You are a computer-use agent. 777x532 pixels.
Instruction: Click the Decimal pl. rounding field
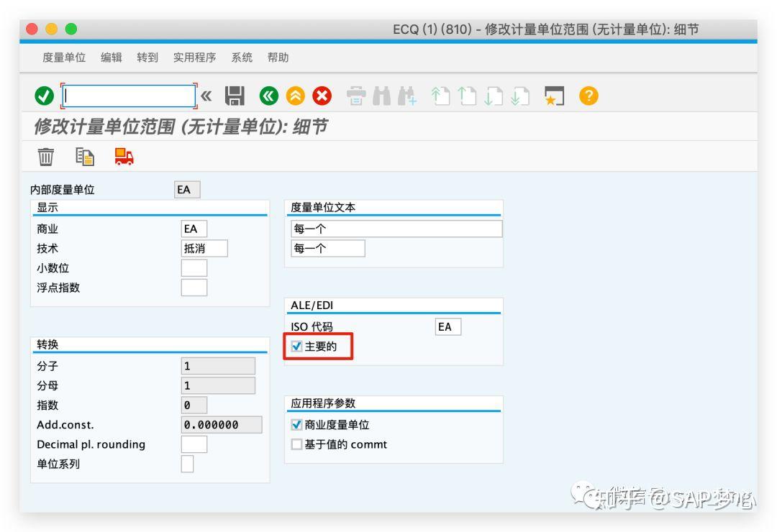point(194,444)
